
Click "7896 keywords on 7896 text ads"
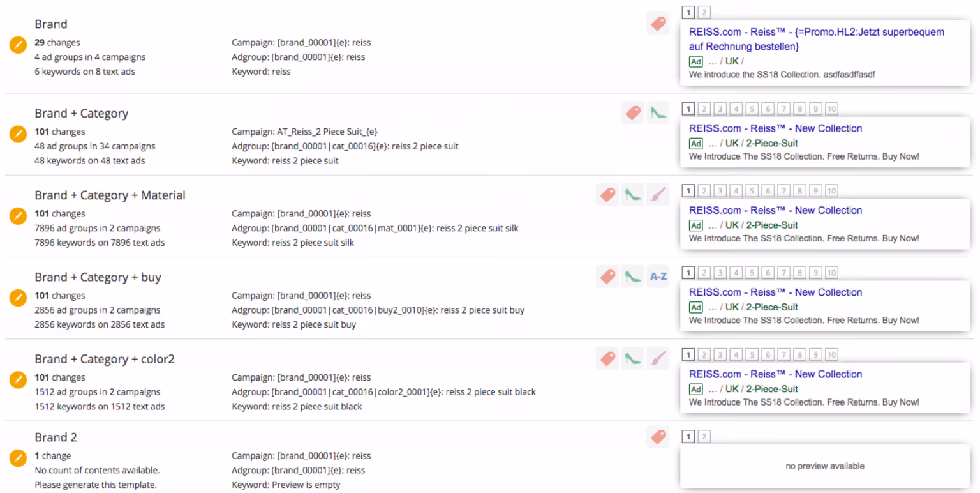point(100,243)
